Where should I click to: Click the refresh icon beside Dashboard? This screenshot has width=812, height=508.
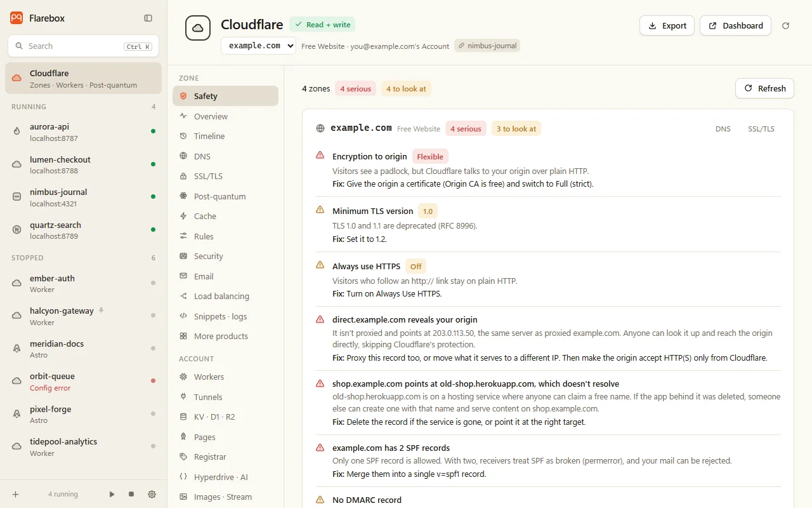pyautogui.click(x=786, y=25)
